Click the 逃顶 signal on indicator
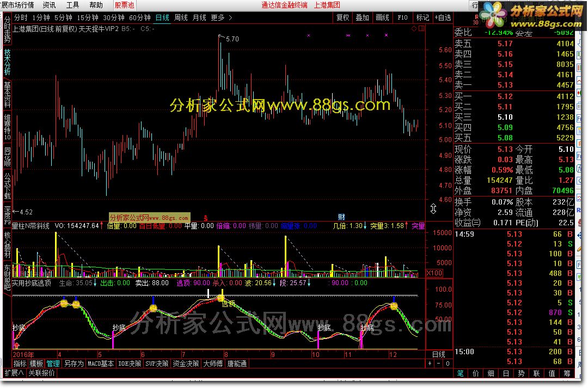 (228, 303)
